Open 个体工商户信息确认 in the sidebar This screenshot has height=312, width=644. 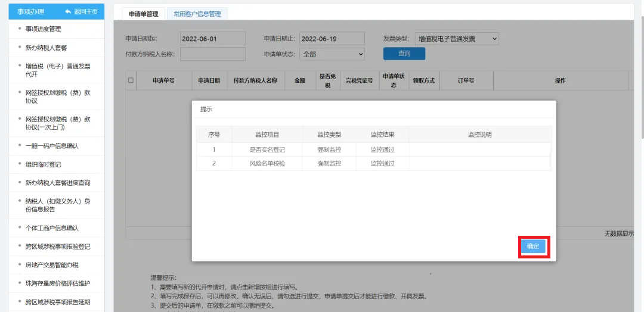click(52, 228)
